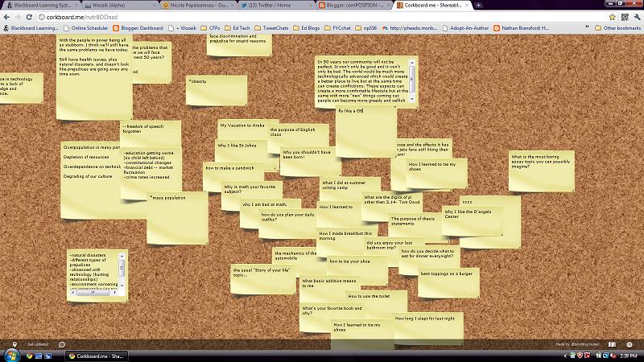Click horizontal scrollbar on natural disasters note
Image resolution: width=644 pixels, height=362 pixels.
(93, 293)
